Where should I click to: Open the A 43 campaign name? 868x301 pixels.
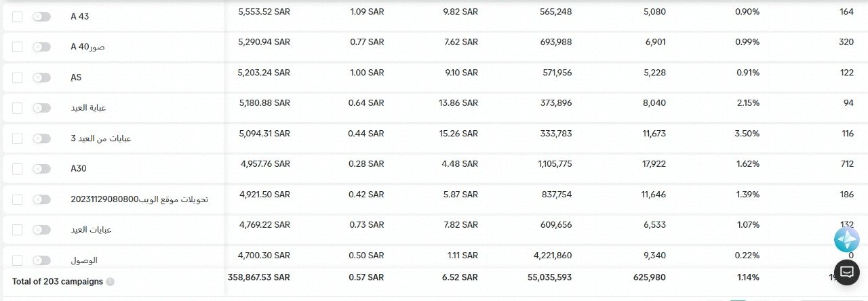pos(80,16)
